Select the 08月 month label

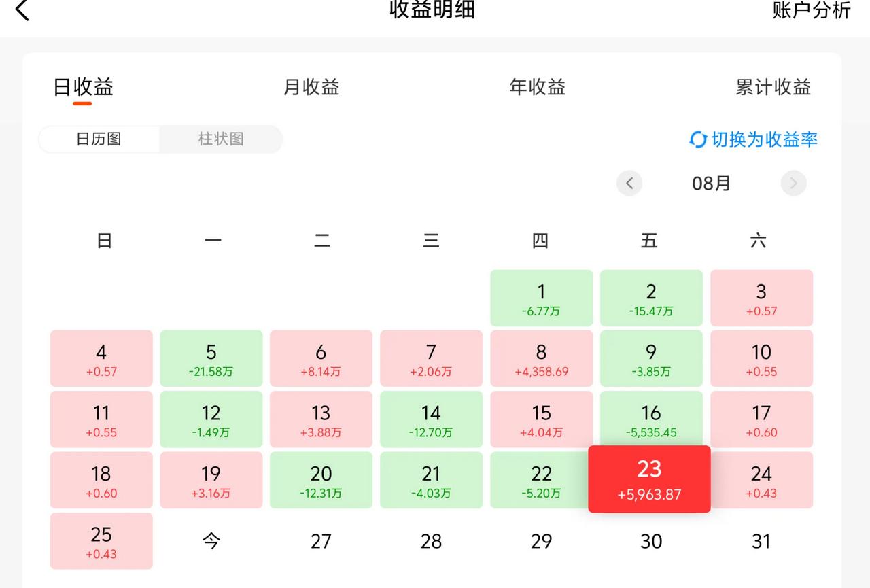pyautogui.click(x=711, y=183)
